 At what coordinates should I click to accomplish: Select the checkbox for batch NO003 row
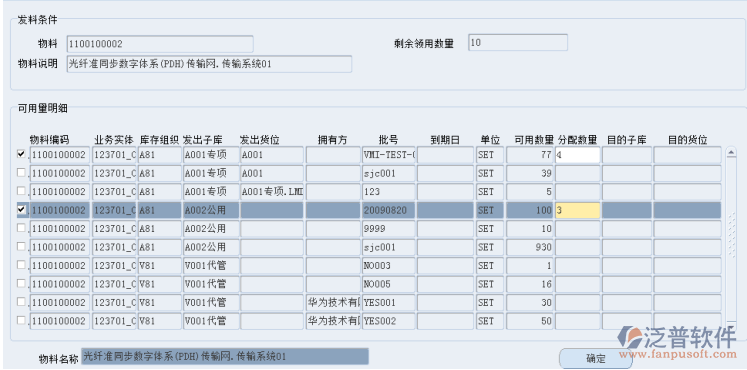(21, 265)
